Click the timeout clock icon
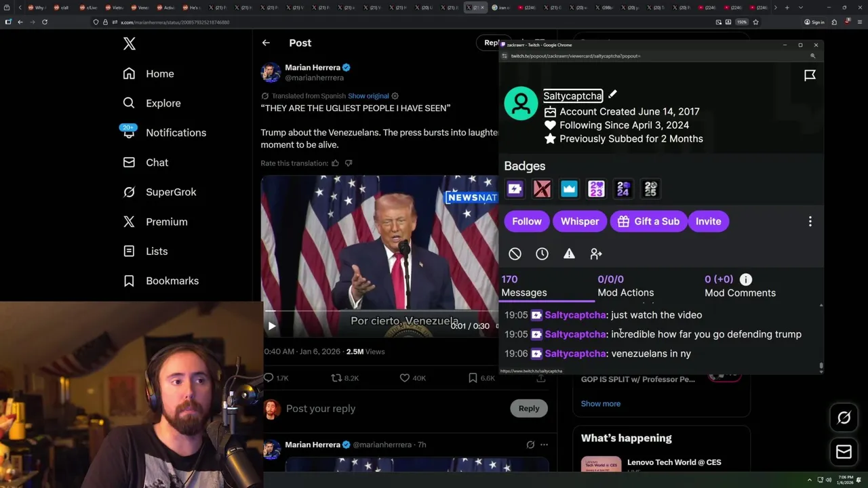 [x=542, y=254]
